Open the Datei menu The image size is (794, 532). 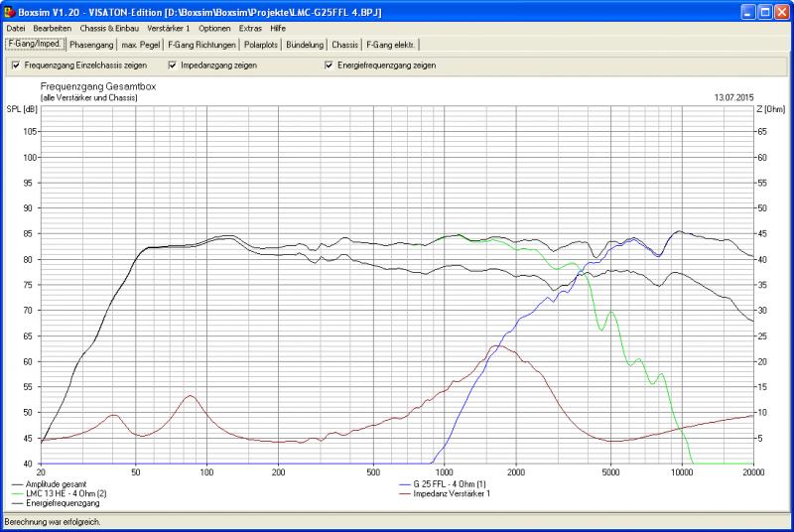pos(16,29)
